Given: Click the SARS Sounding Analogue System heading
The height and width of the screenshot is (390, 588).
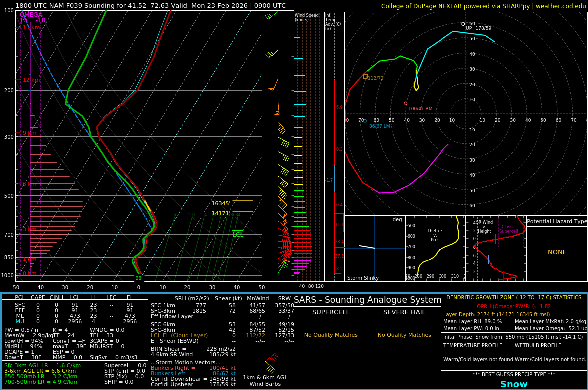Looking at the screenshot, I should 368,300.
